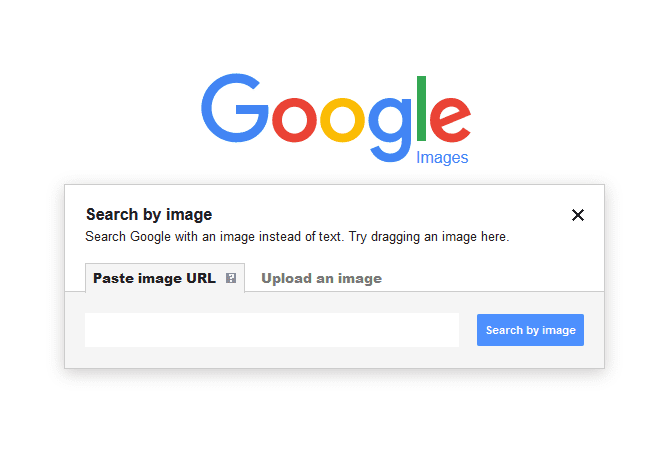Click the word Upload in the second tab
This screenshot has height=472, width=670.
pos(286,279)
